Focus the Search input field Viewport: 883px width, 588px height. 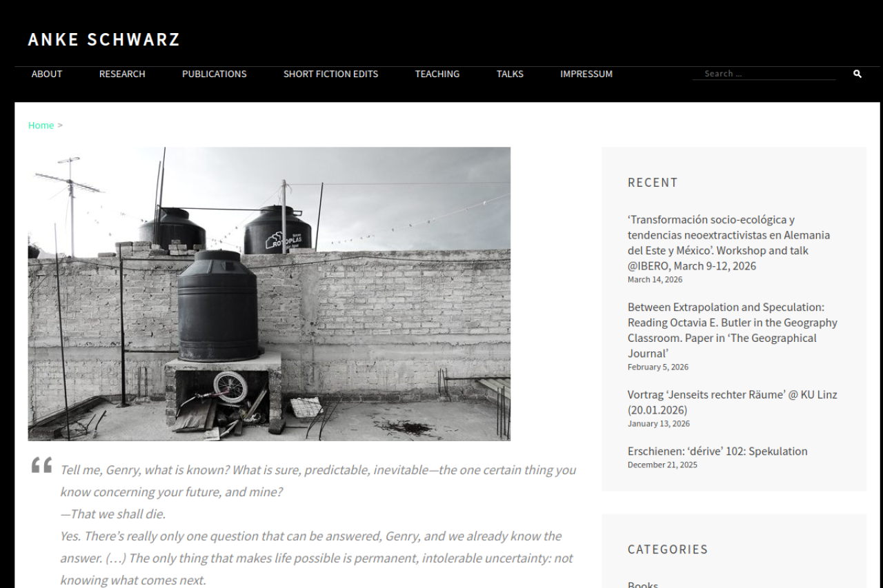pos(764,74)
